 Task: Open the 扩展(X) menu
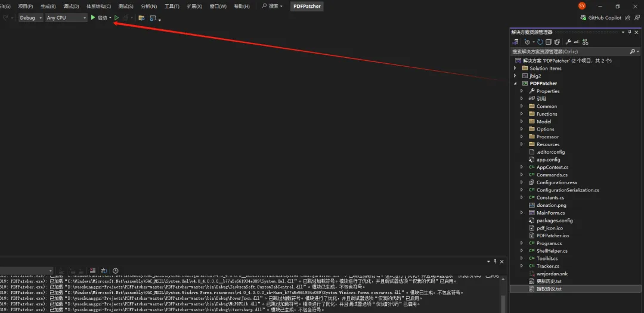[194, 6]
